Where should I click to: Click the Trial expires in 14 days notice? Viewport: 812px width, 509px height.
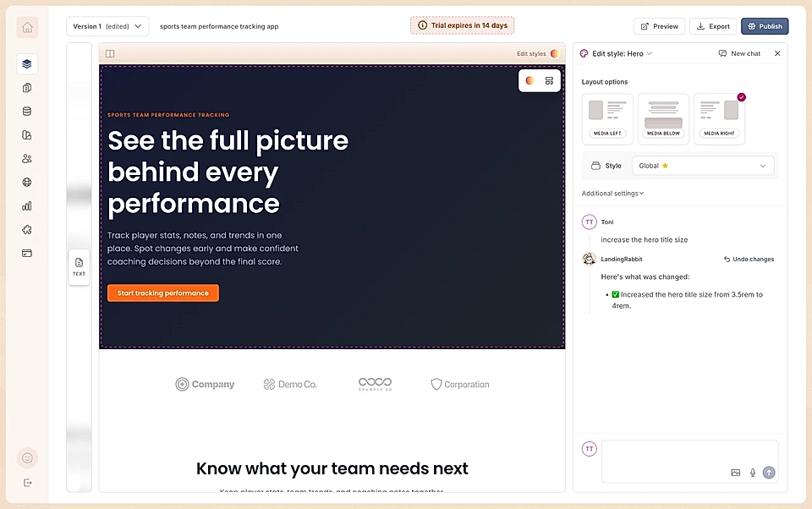463,25
